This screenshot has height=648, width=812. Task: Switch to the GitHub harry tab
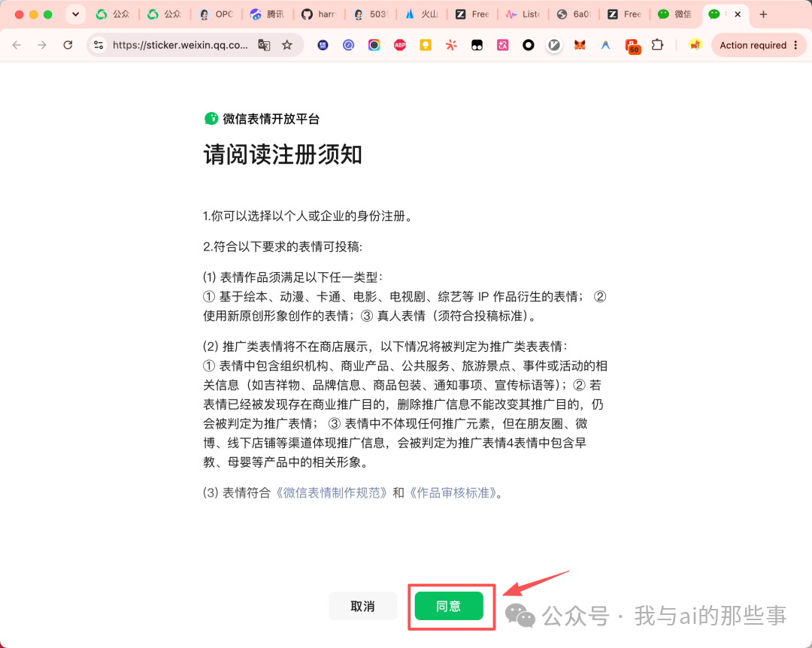[x=319, y=14]
